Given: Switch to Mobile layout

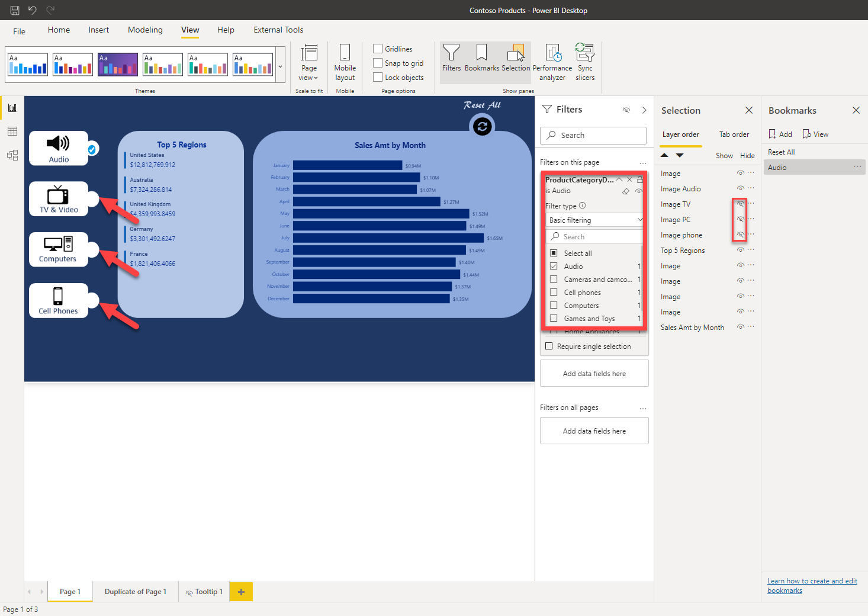Looking at the screenshot, I should [345, 63].
